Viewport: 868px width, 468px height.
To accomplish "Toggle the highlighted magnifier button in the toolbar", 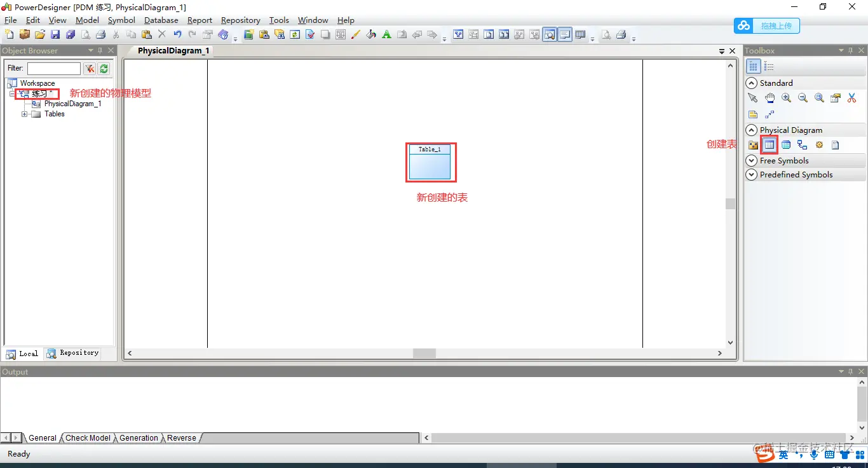I will tap(549, 34).
